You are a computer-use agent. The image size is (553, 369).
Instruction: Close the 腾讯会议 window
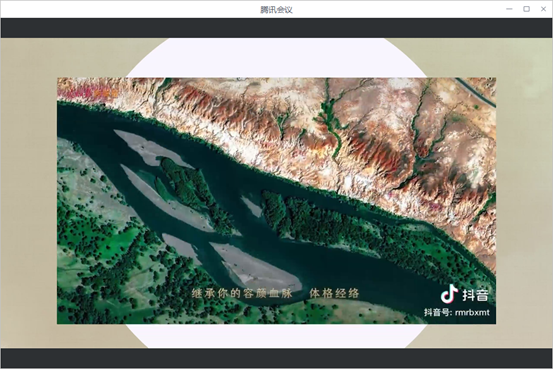543,9
